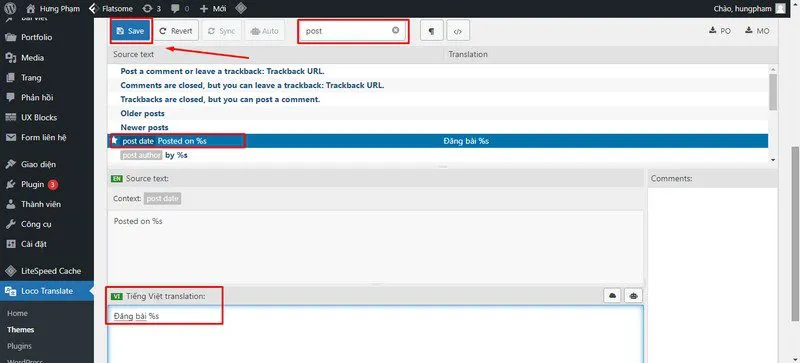Click the Sync button
Image resolution: width=800 pixels, height=363 pixels.
tap(221, 31)
